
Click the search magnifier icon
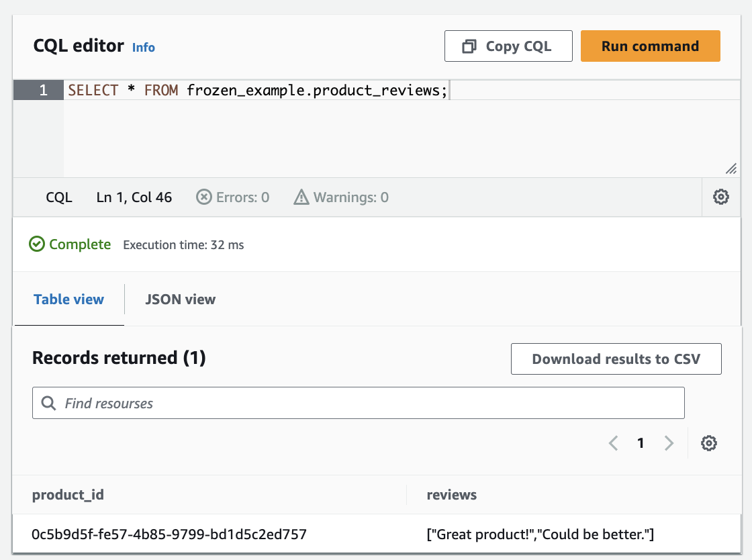click(48, 404)
